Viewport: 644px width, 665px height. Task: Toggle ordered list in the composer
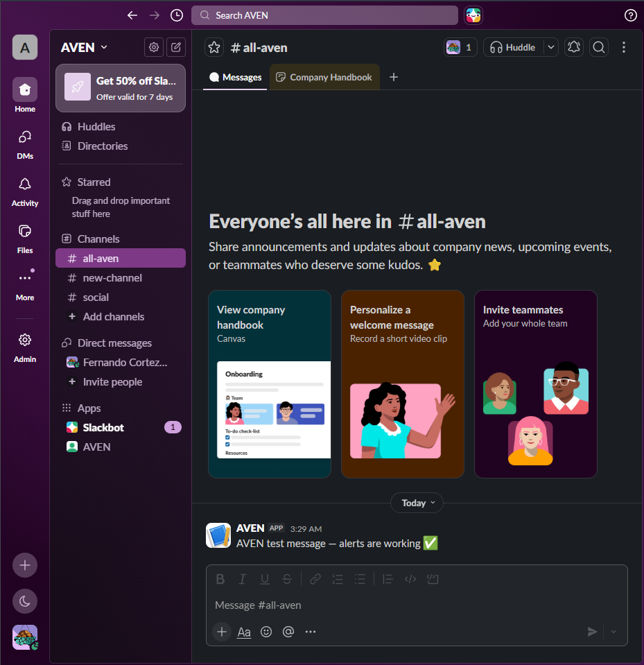338,579
